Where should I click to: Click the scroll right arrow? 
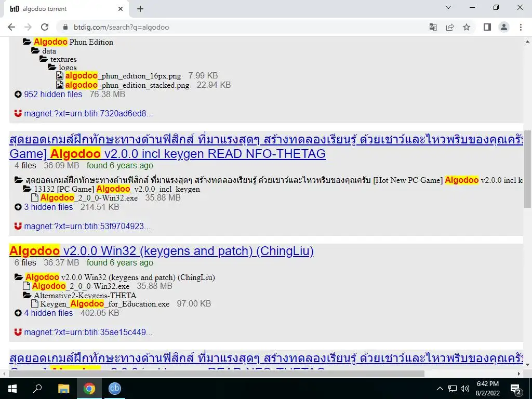pyautogui.click(x=519, y=374)
